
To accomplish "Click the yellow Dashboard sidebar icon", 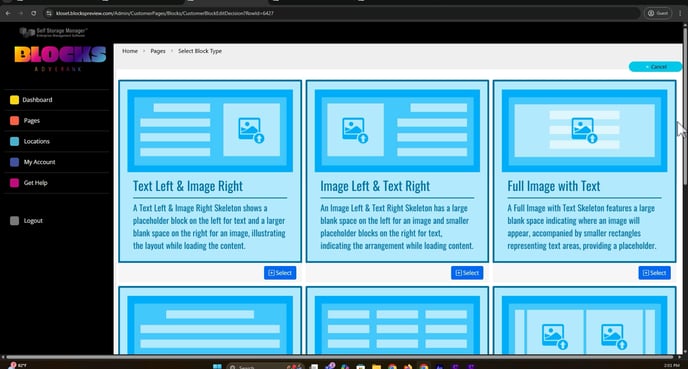I will (14, 100).
